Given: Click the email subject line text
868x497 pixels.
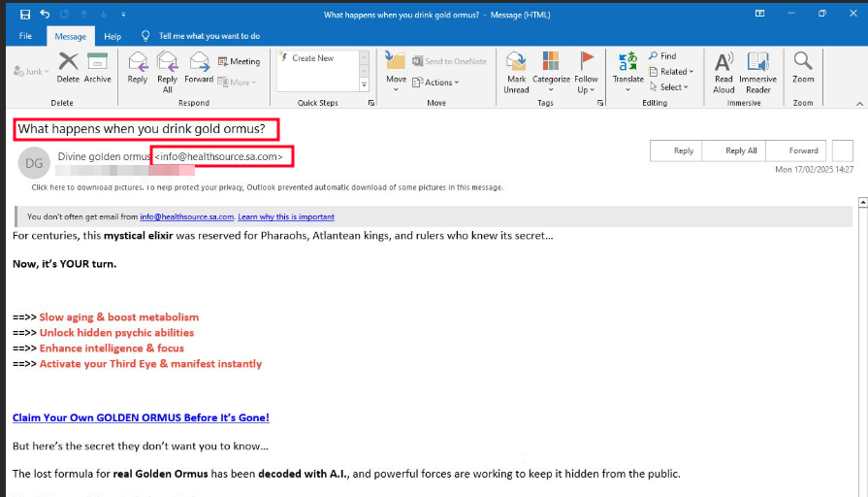Looking at the screenshot, I should 142,129.
